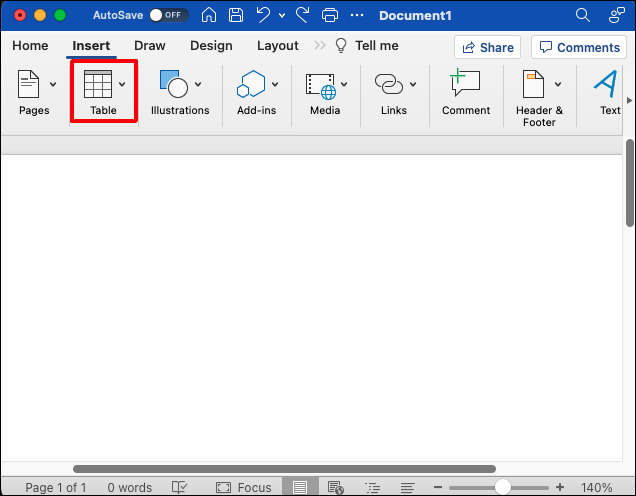Open the Layout tab
636x496 pixels.
point(278,45)
